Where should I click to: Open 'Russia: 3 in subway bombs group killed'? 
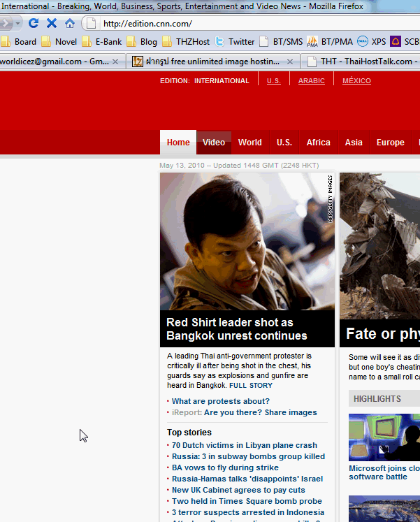[248, 456]
